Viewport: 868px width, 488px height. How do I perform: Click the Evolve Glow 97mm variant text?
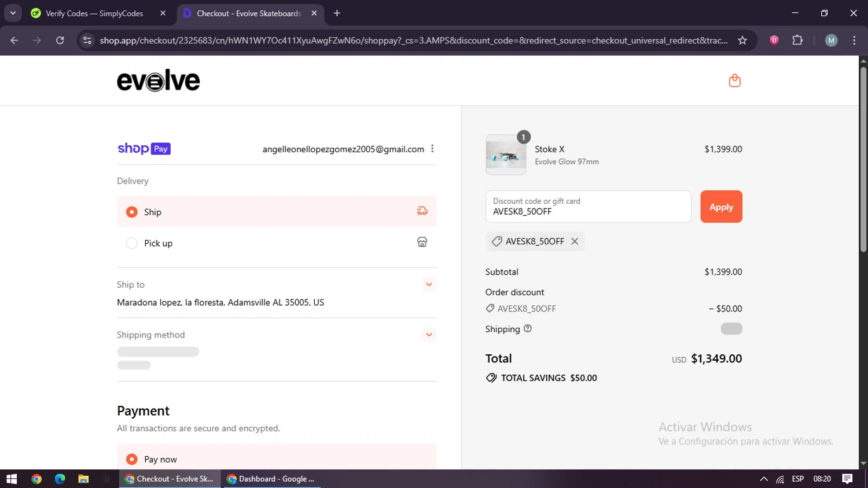pyautogui.click(x=567, y=162)
